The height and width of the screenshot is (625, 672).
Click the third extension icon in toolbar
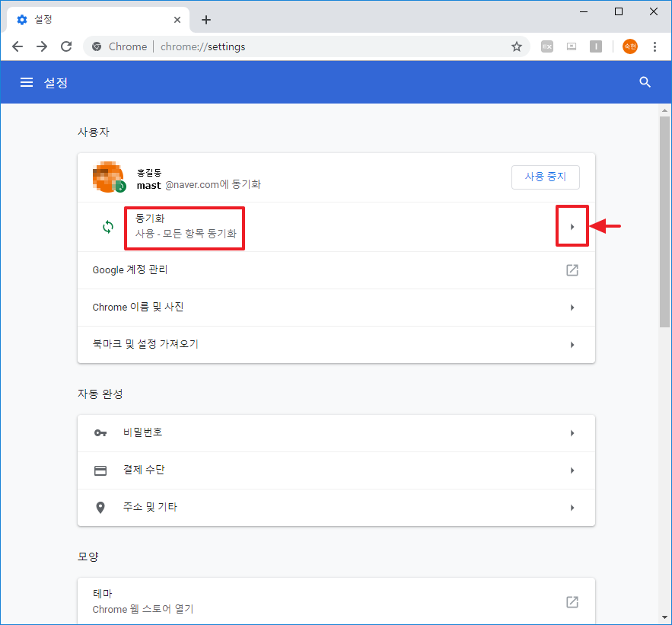point(596,46)
